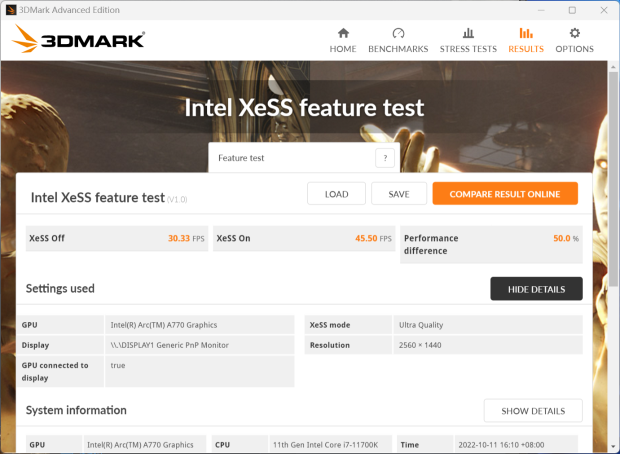Click the 3DMark logo
This screenshot has width=620, height=454.
tap(78, 39)
